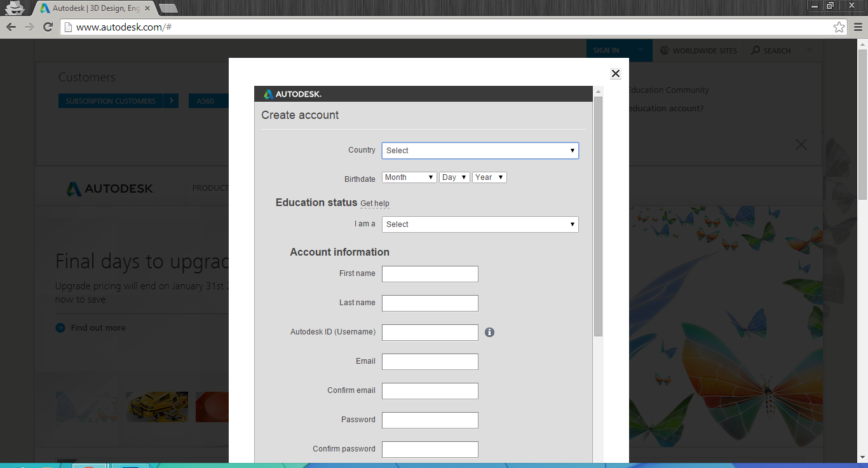Click the Worldwide Sites globe icon
The width and height of the screenshot is (868, 468).
click(665, 50)
